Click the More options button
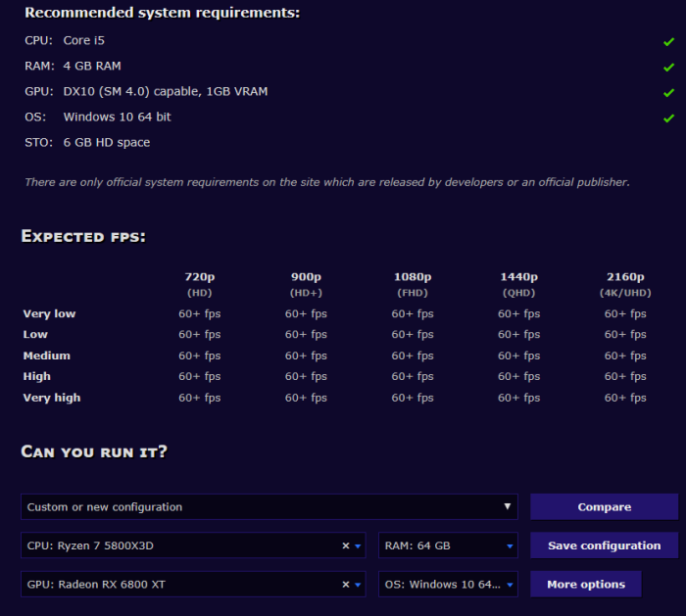Image resolution: width=686 pixels, height=616 pixels. point(586,584)
